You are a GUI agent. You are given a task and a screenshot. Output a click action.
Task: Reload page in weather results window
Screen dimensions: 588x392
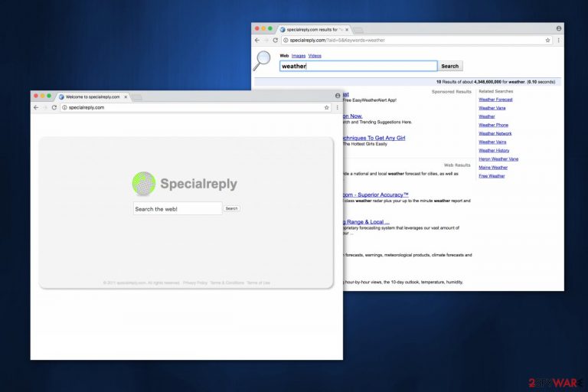pyautogui.click(x=276, y=40)
